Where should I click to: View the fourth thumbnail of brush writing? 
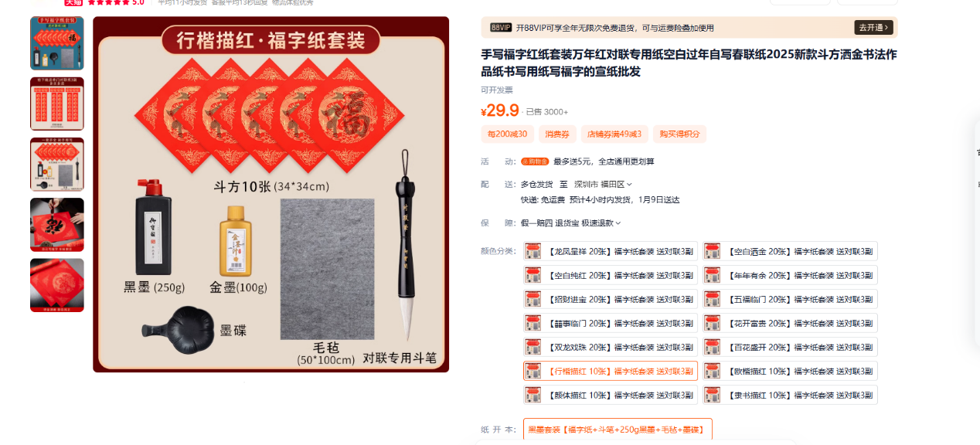57,225
